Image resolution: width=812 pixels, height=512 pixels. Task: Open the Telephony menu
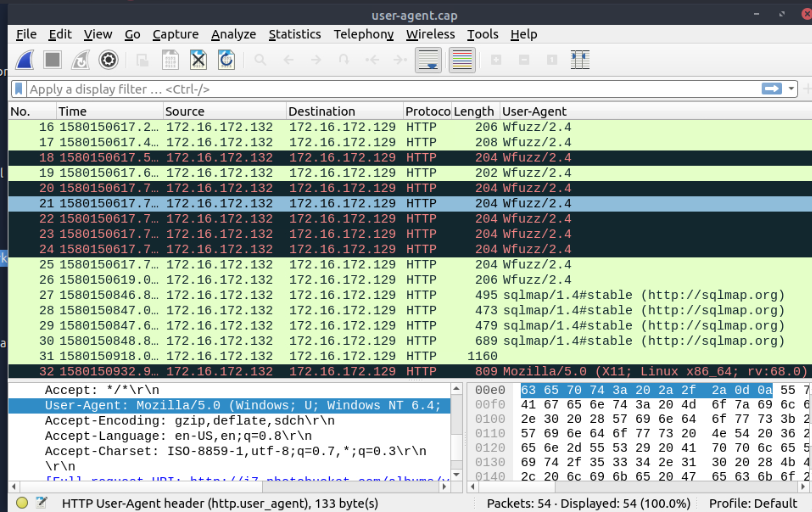pos(364,35)
